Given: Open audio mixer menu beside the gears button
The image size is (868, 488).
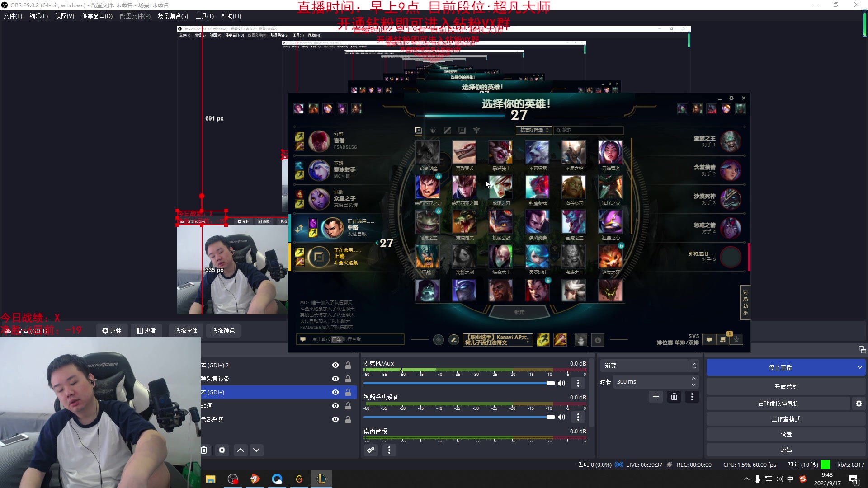Looking at the screenshot, I should [x=389, y=450].
